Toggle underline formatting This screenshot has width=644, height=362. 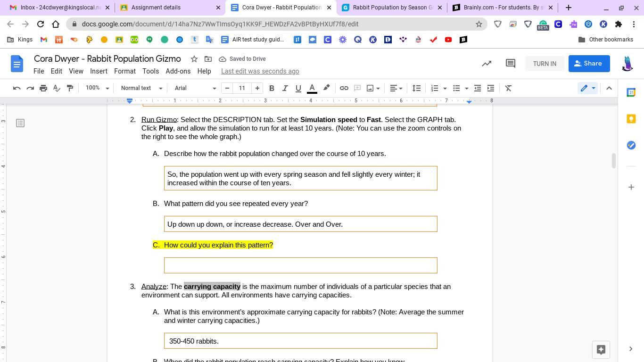[298, 88]
